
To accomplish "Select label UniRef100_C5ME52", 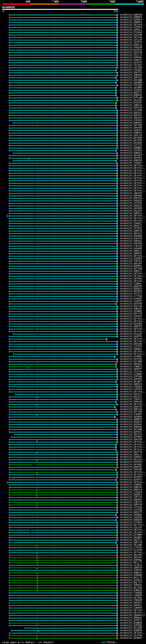I will (x=131, y=485).
